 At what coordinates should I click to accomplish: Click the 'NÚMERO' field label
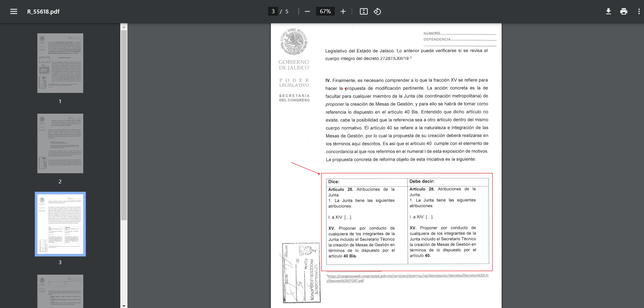[432, 33]
